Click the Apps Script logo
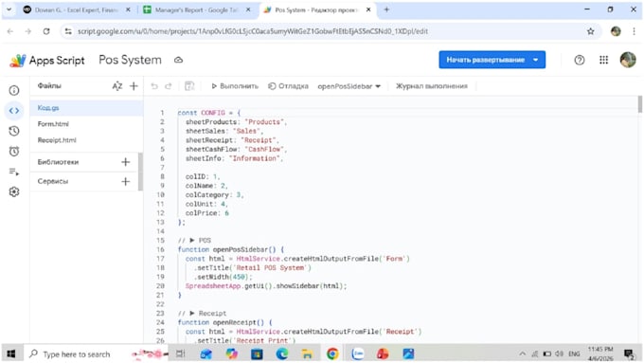The image size is (644, 363). tap(46, 61)
